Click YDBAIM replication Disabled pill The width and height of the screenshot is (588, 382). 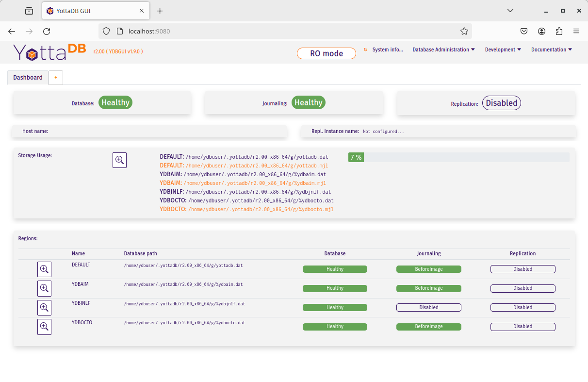pyautogui.click(x=523, y=288)
